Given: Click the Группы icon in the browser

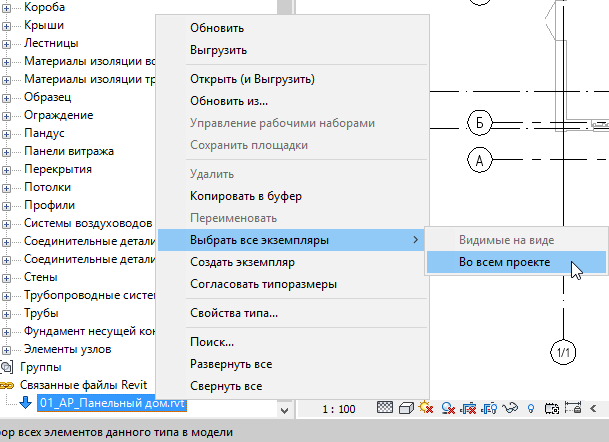Looking at the screenshot, I should pos(7,367).
